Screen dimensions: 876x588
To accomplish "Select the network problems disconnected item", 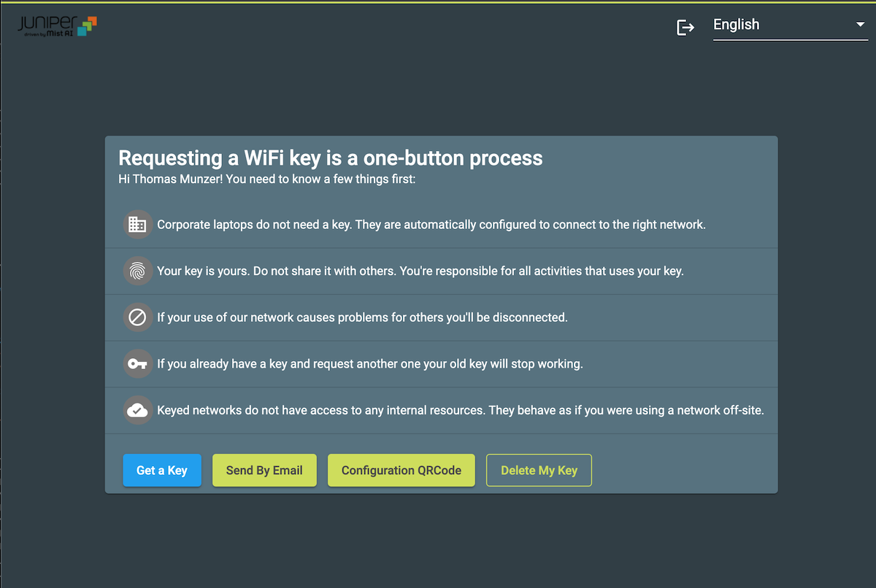I will 362,318.
